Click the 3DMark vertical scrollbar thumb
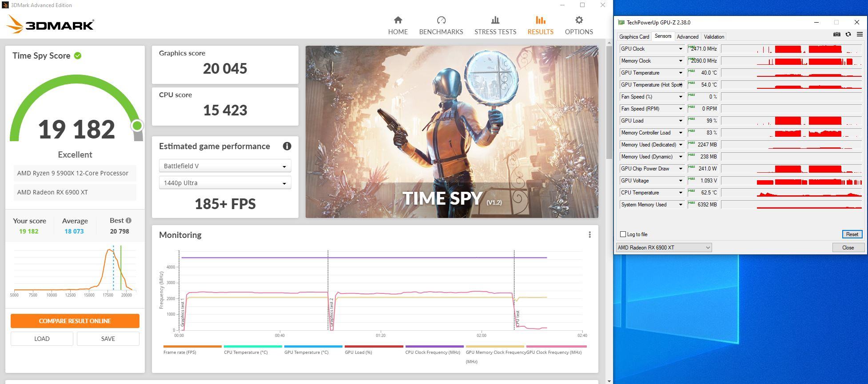The height and width of the screenshot is (384, 868). (609, 102)
